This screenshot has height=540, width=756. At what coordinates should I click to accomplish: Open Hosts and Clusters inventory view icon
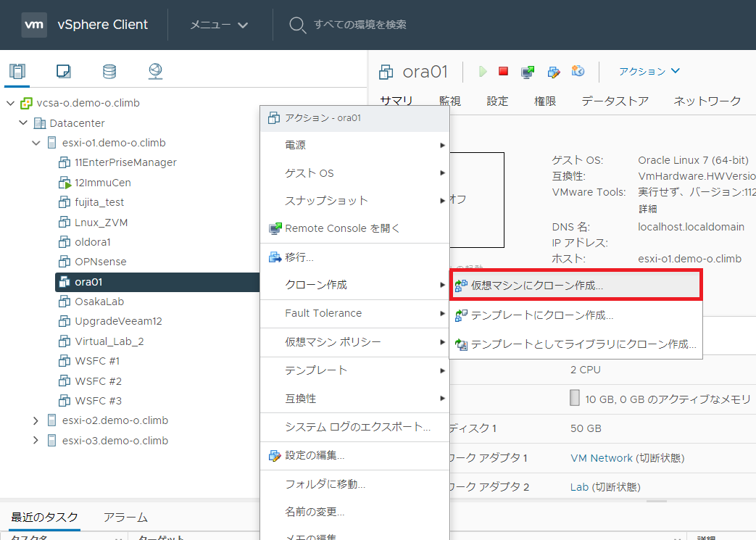(x=17, y=71)
